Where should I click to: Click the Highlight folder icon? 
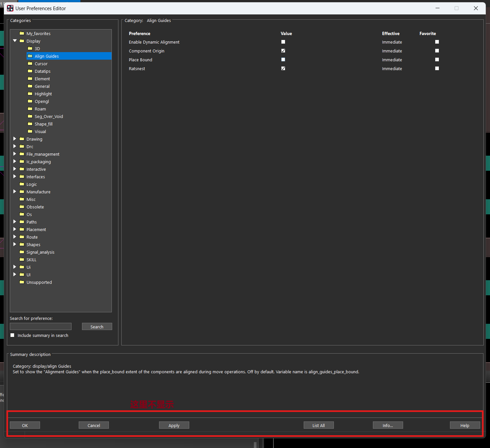30,93
